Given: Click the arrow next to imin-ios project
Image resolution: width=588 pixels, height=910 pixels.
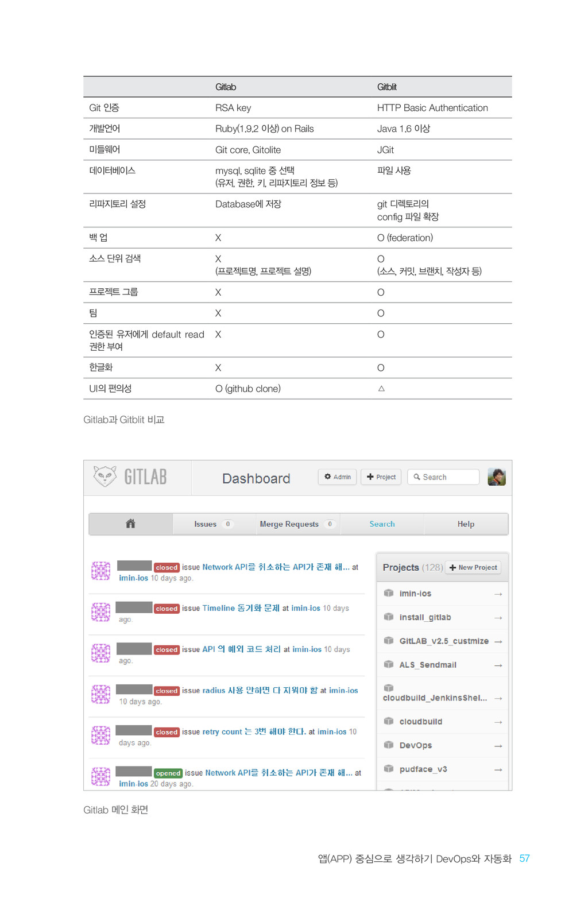Looking at the screenshot, I should 498,594.
